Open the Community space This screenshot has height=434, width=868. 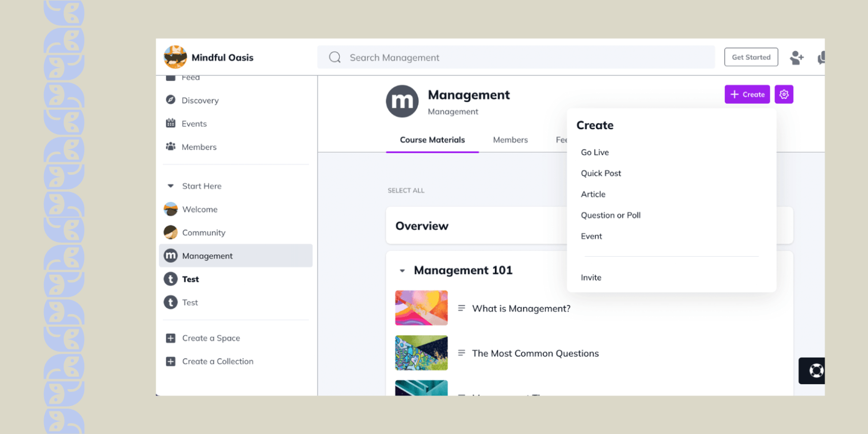click(x=204, y=233)
